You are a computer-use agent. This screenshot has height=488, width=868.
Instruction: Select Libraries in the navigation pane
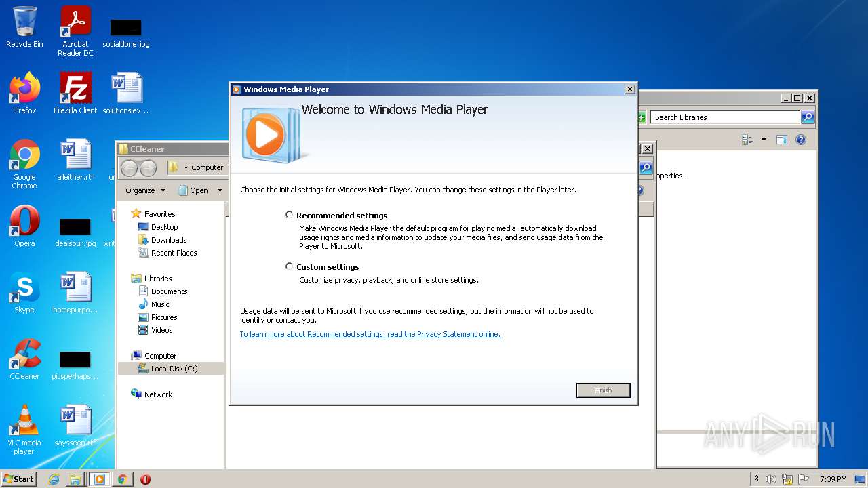pyautogui.click(x=157, y=279)
